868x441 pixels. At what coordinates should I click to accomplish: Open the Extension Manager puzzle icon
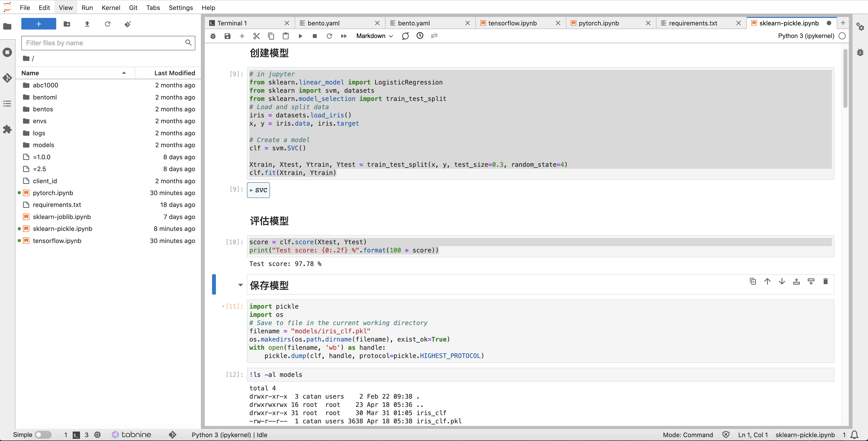(x=8, y=129)
